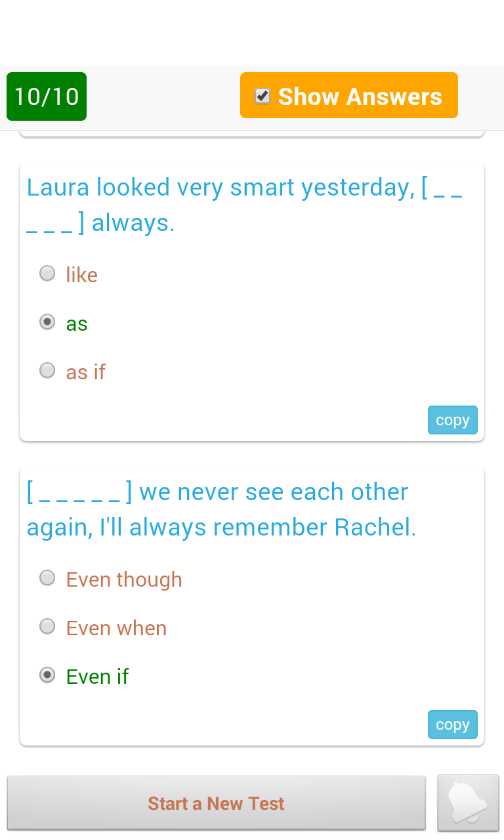The height and width of the screenshot is (840, 504).
Task: Click the green 10/10 score badge
Action: 47,96
